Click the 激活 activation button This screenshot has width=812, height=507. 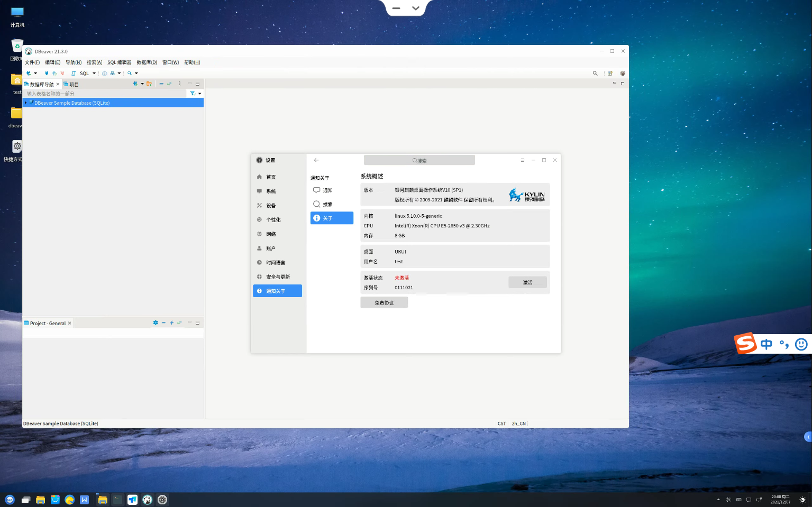click(527, 282)
